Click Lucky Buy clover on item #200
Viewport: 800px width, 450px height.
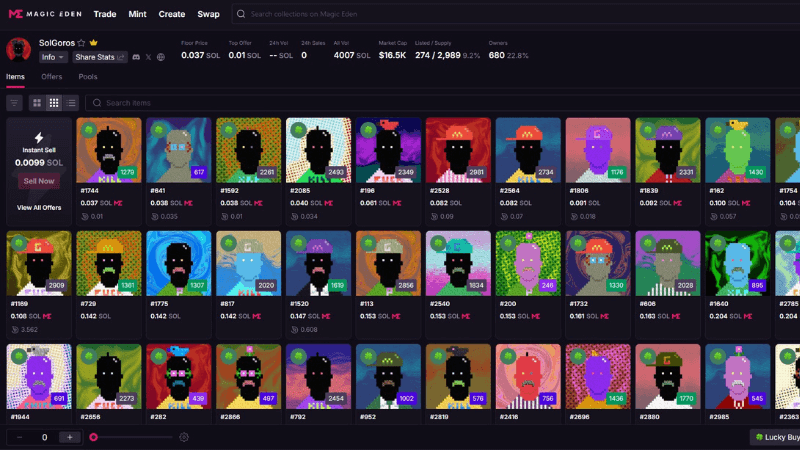click(508, 243)
